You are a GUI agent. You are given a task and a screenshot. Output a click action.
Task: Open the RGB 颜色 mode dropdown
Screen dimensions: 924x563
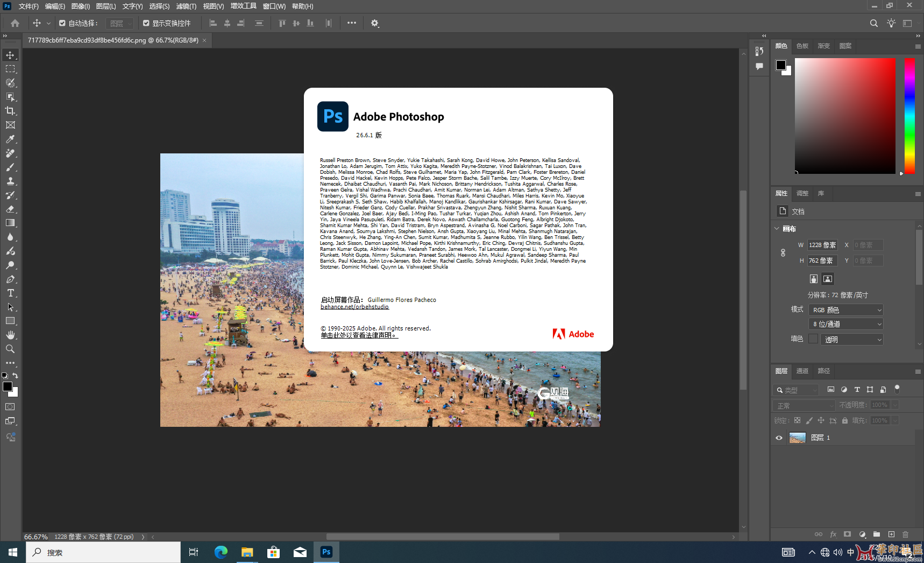[845, 310]
